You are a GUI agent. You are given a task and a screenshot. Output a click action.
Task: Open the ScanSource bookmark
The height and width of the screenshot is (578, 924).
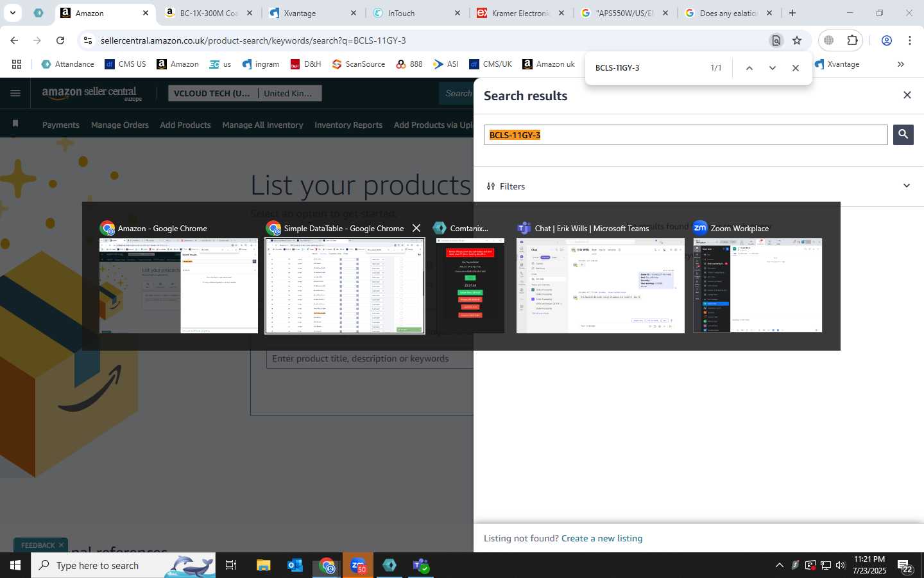pos(358,64)
